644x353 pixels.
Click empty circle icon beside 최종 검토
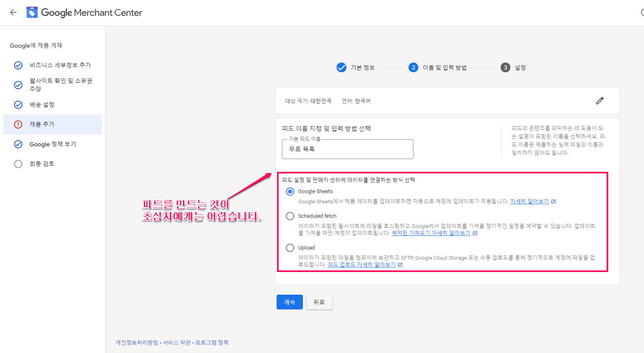point(18,164)
